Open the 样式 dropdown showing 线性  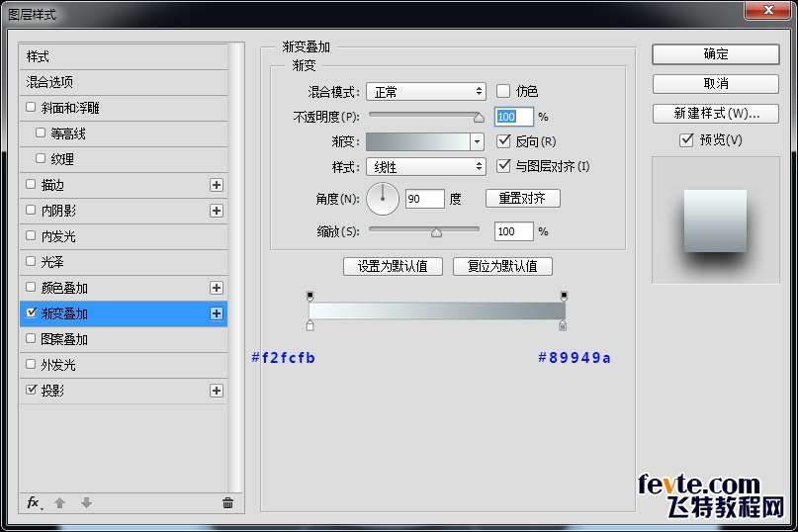point(426,166)
